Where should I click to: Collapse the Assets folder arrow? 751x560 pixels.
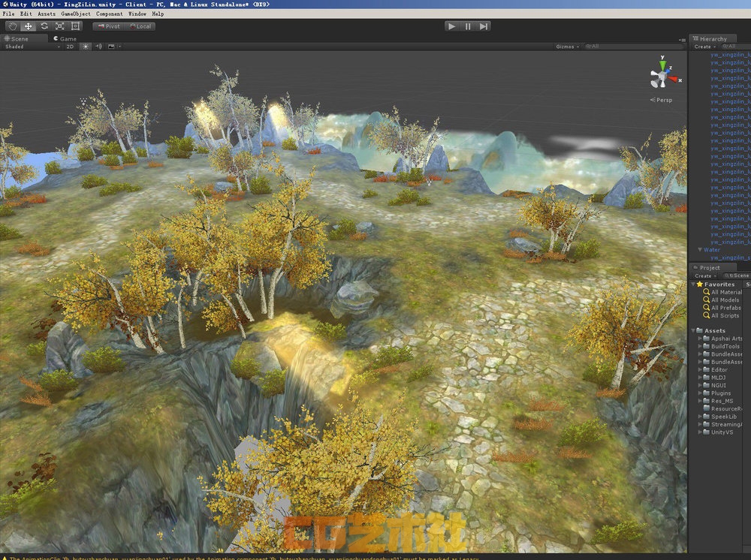[693, 331]
